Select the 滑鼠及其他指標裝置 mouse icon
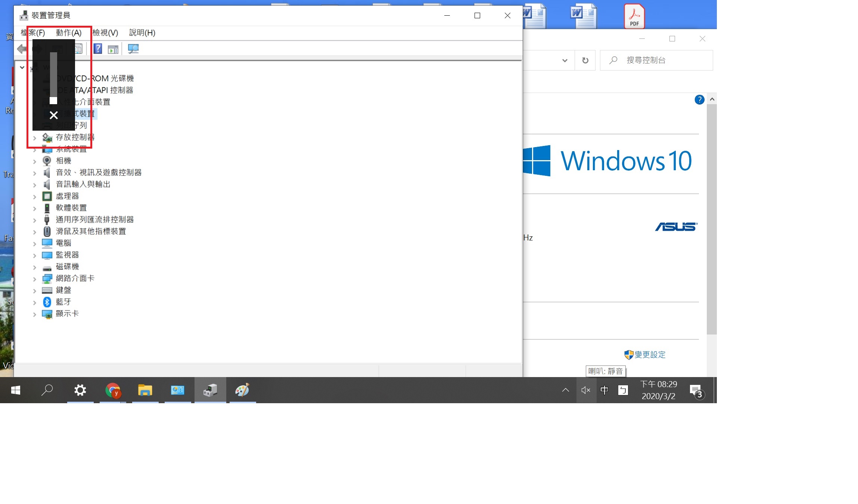Screen dimensions: 858x504 tap(47, 231)
